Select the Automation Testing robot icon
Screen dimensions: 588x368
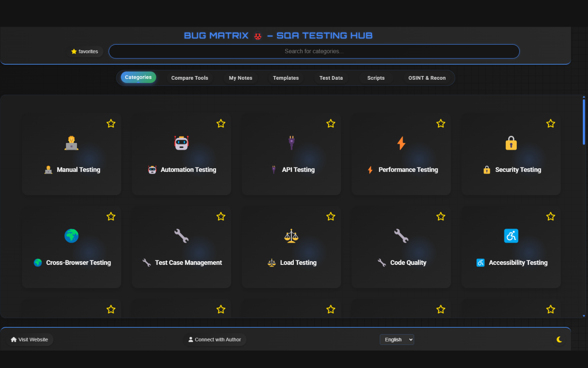(x=181, y=143)
